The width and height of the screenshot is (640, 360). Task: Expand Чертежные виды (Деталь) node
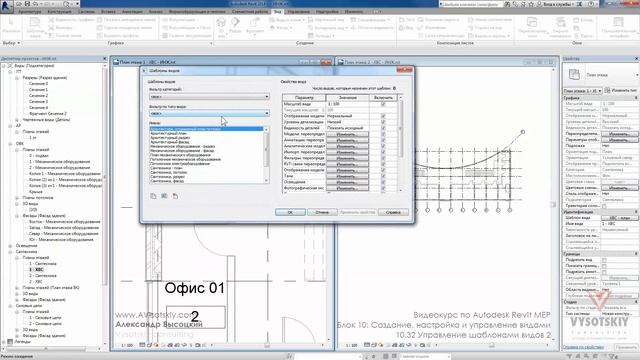[17, 120]
